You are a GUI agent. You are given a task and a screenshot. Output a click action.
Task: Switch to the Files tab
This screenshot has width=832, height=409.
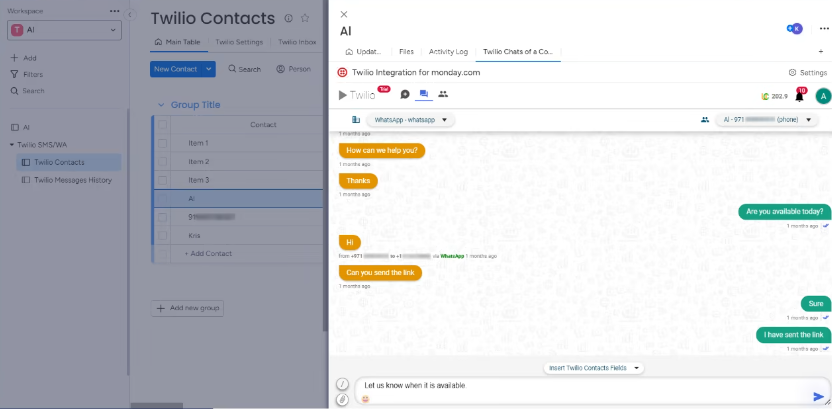click(x=406, y=51)
